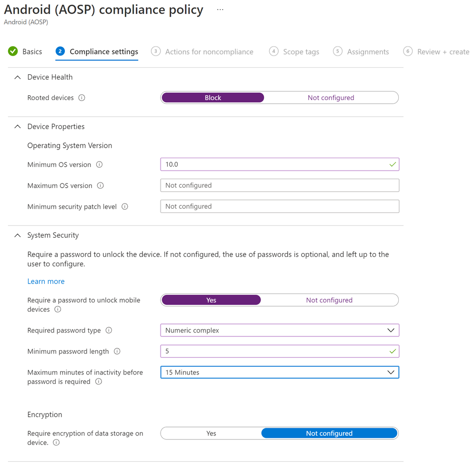Show info tooltip for Maximum OS version

[101, 185]
